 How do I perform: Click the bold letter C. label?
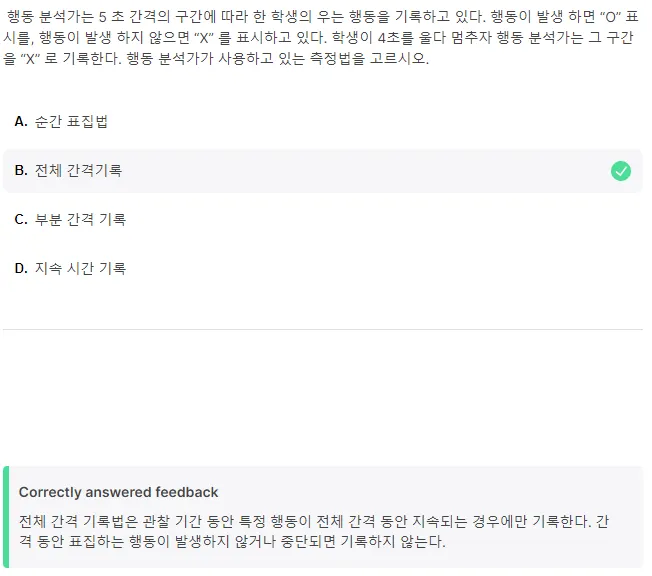click(x=21, y=219)
